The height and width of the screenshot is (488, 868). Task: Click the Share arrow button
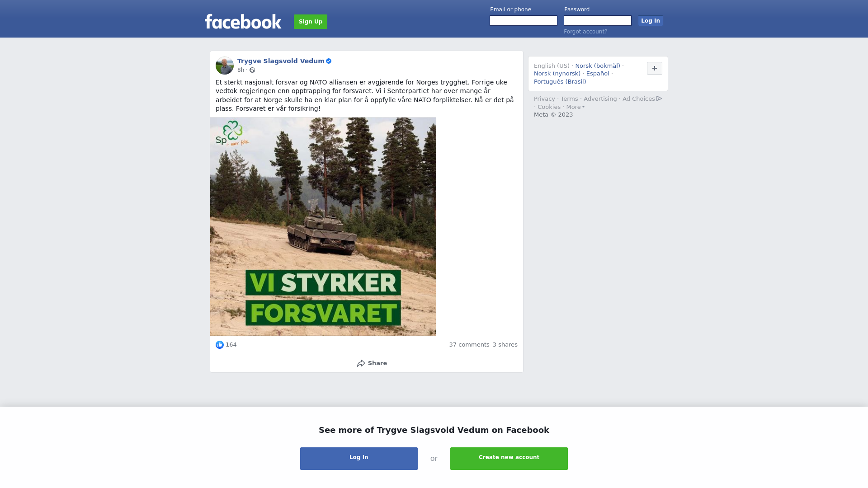click(x=372, y=363)
